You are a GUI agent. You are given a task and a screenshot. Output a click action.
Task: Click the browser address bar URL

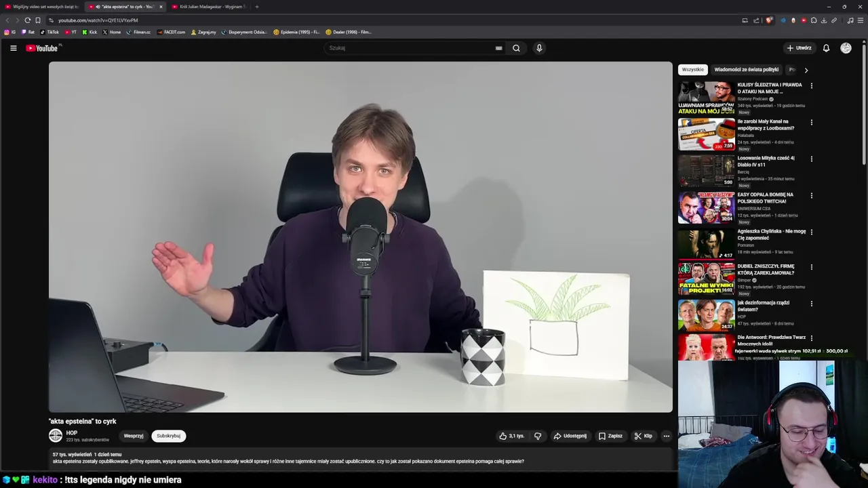98,20
